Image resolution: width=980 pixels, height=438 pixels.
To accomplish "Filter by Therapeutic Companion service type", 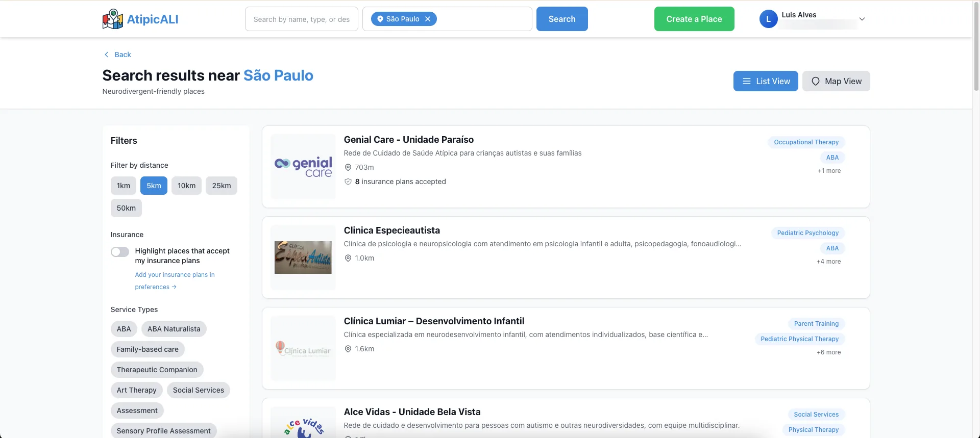I will coord(157,370).
